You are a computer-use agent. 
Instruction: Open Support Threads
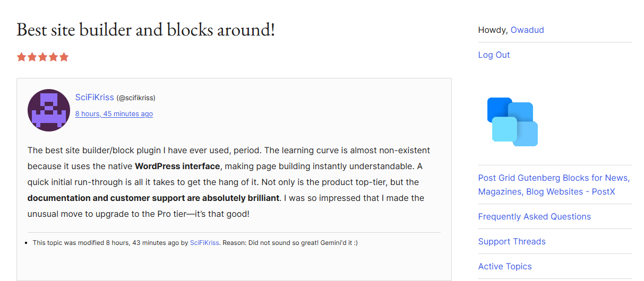512,241
